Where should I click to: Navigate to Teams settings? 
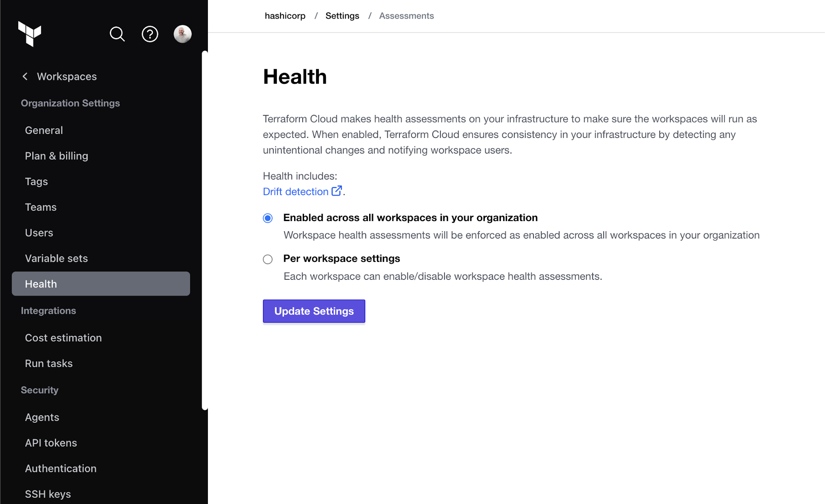41,207
